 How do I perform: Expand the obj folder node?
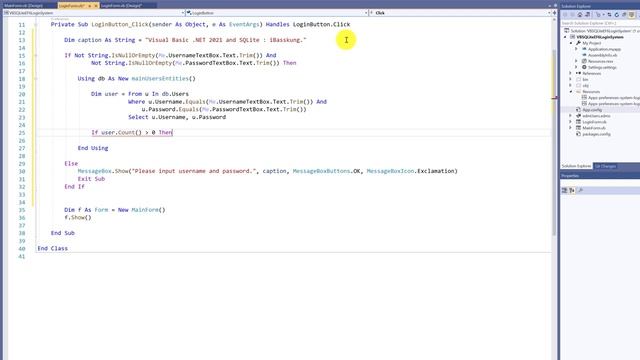tap(571, 86)
